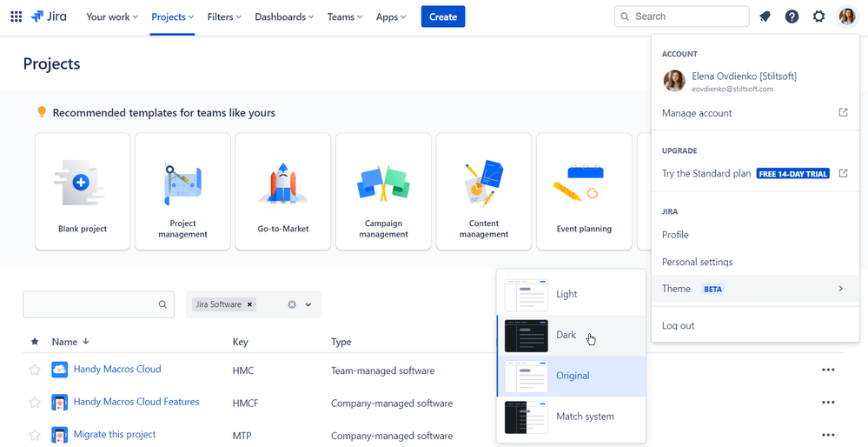Select the Match system theme option

coord(572,417)
